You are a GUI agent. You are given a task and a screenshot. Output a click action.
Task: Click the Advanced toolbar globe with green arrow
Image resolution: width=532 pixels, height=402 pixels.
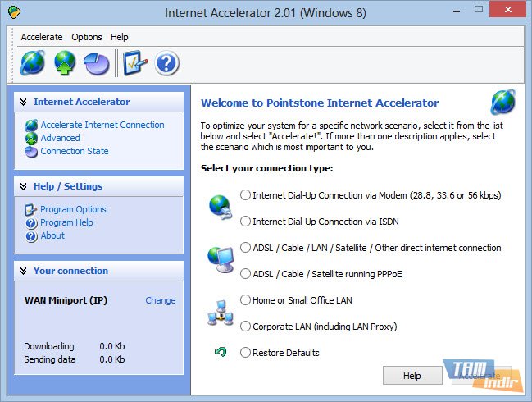65,63
